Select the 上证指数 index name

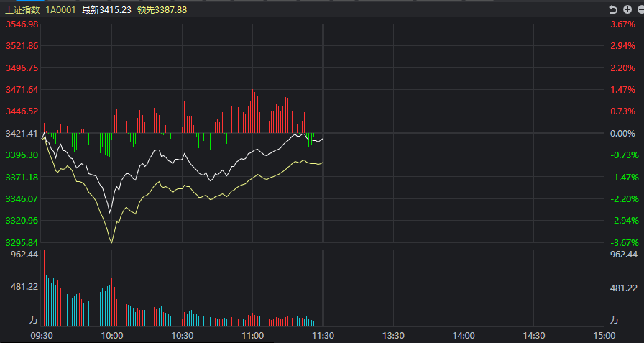click(x=22, y=10)
